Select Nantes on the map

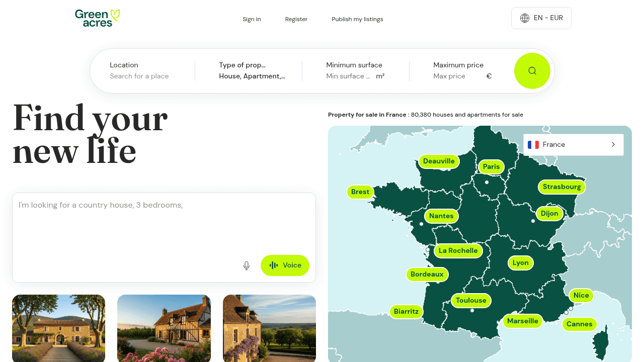tap(441, 216)
